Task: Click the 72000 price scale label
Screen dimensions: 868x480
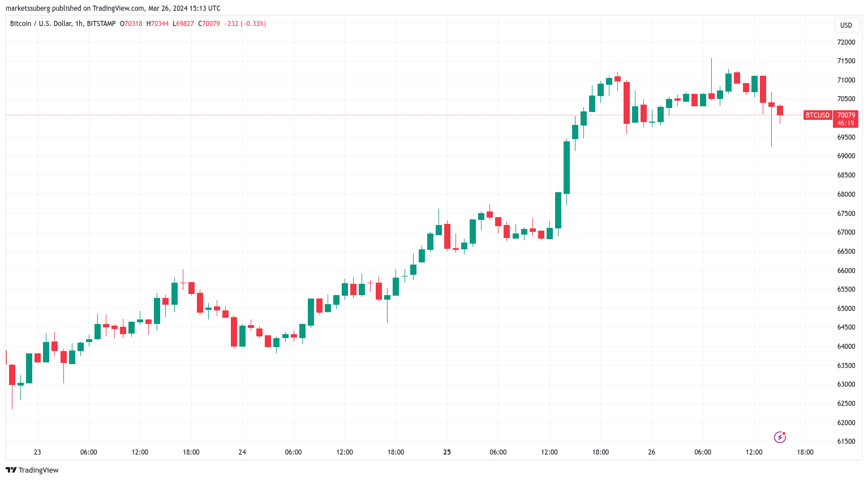Action: (846, 42)
